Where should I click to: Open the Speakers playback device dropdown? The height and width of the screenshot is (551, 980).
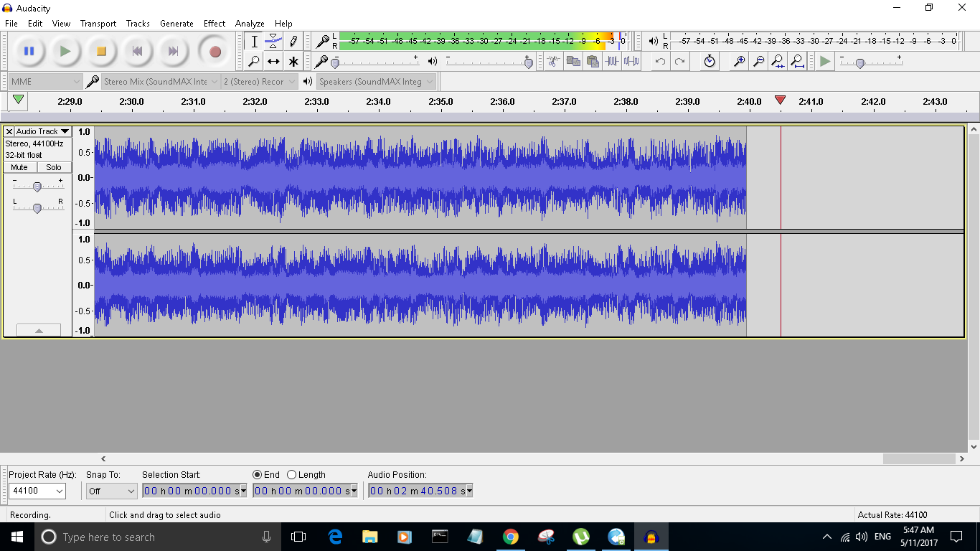(376, 82)
